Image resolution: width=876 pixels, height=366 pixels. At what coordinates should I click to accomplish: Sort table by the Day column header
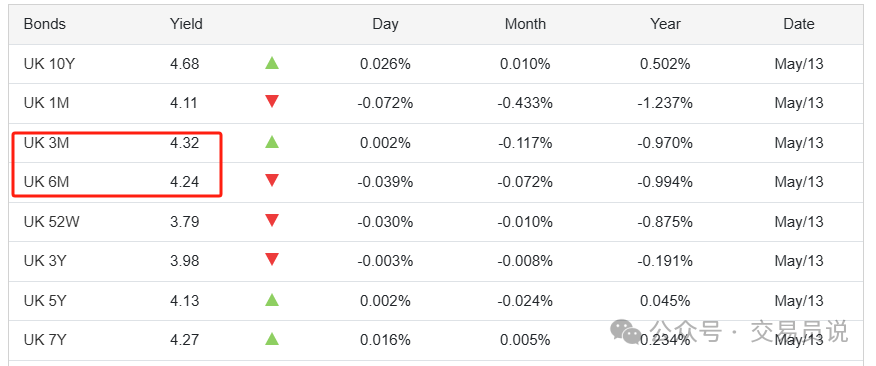click(385, 24)
